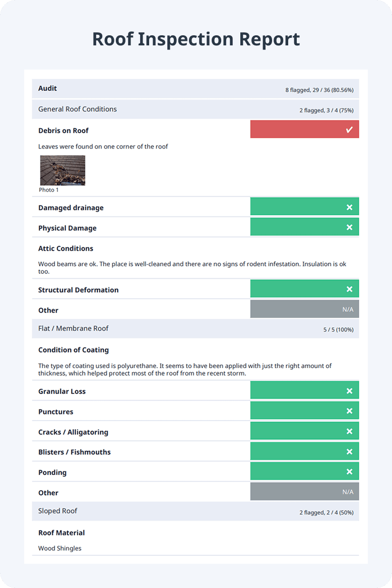Open the Attic Conditions item
392x588 pixels.
coord(66,248)
